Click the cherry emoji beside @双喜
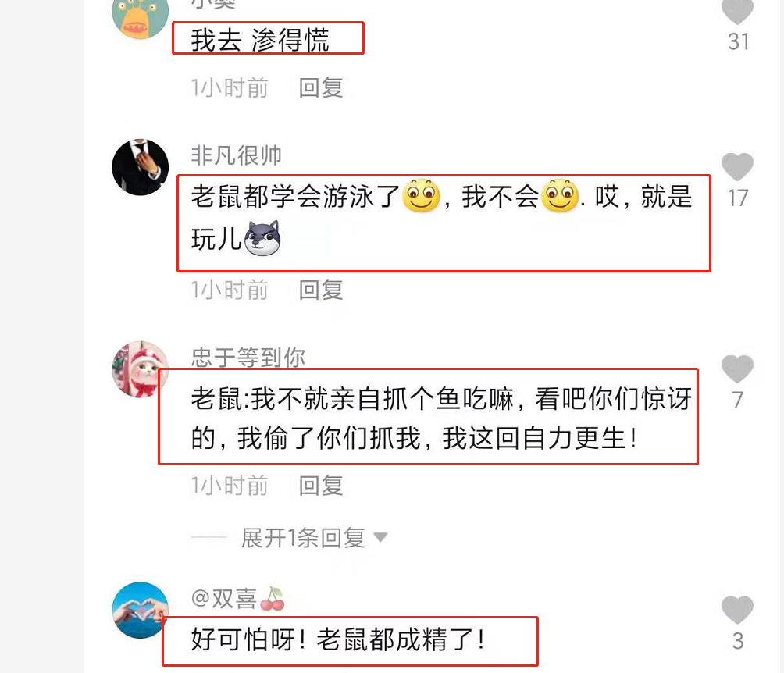 (273, 599)
